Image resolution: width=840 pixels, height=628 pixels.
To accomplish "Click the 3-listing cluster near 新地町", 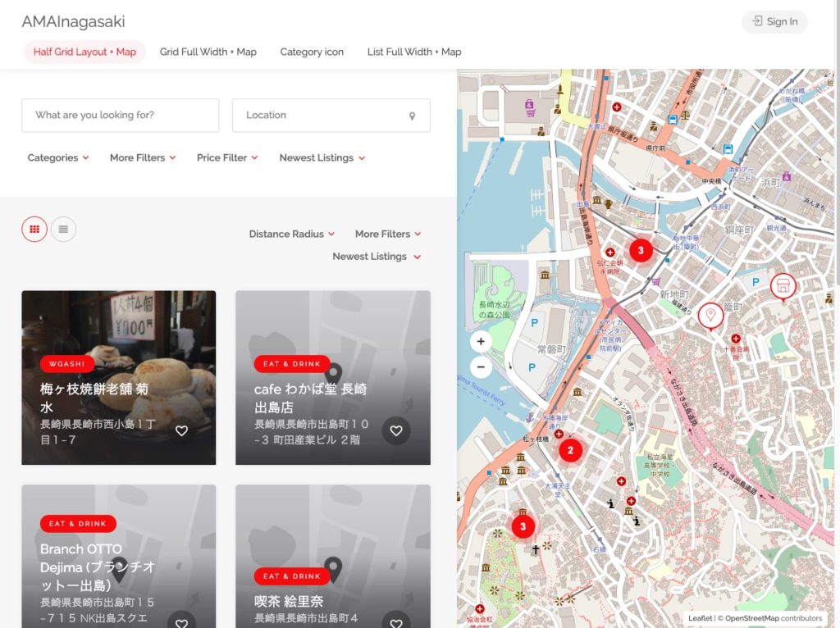I will (x=640, y=250).
